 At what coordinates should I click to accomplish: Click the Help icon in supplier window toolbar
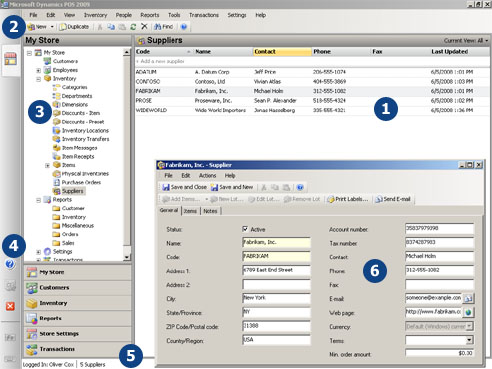pos(300,187)
